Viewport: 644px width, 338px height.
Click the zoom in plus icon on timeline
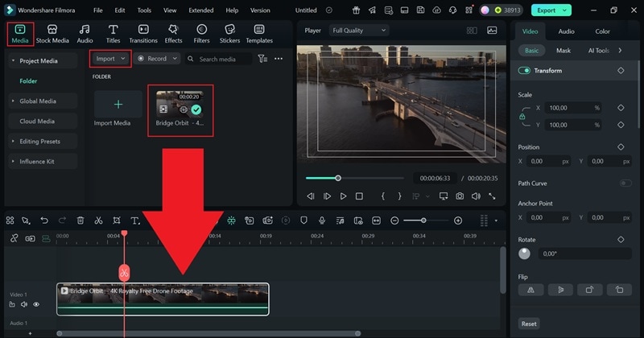pyautogui.click(x=458, y=221)
